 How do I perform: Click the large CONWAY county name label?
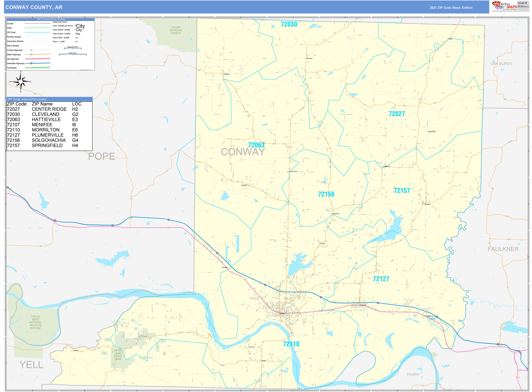click(243, 152)
